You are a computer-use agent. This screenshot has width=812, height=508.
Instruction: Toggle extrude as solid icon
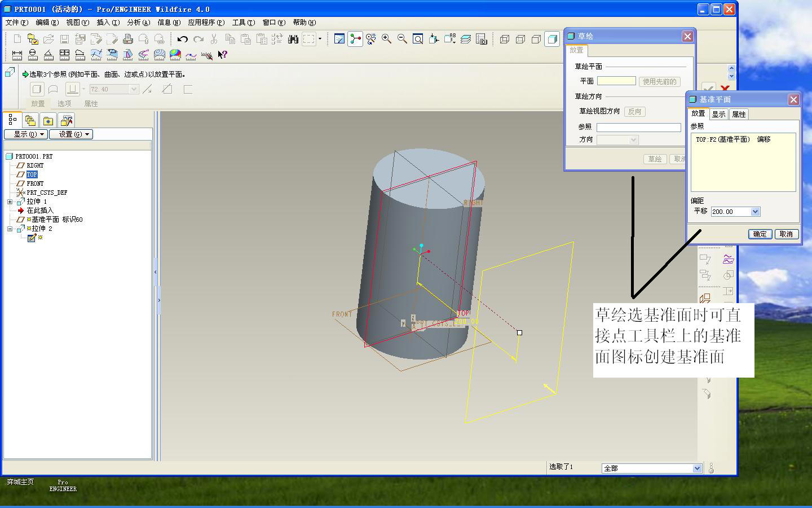37,89
